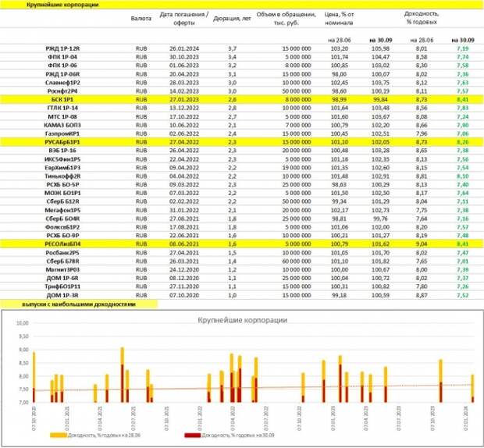Click the "на 28.06" subheader under Доходность
The image size is (484, 448).
pyautogui.click(x=422, y=40)
